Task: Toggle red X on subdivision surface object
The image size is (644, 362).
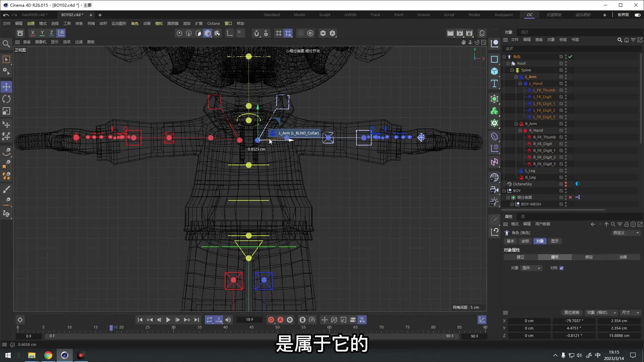Action: [x=570, y=197]
